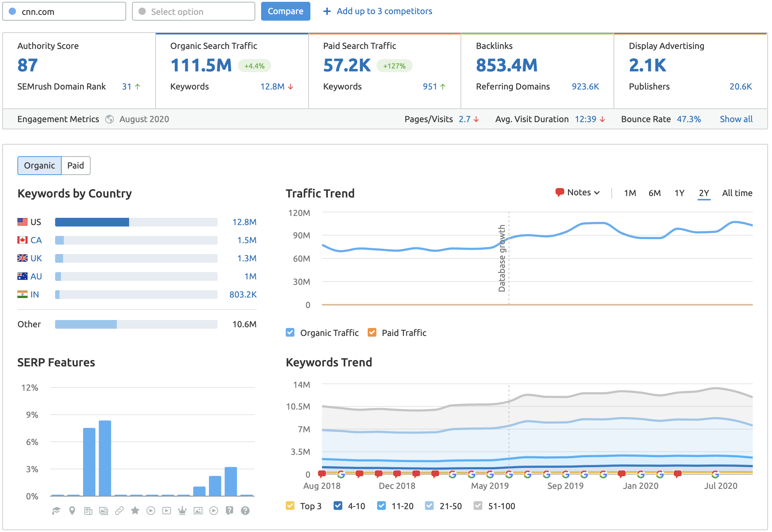Click the UK flag icon
Viewport: 772px width, 532px height.
coord(22,258)
